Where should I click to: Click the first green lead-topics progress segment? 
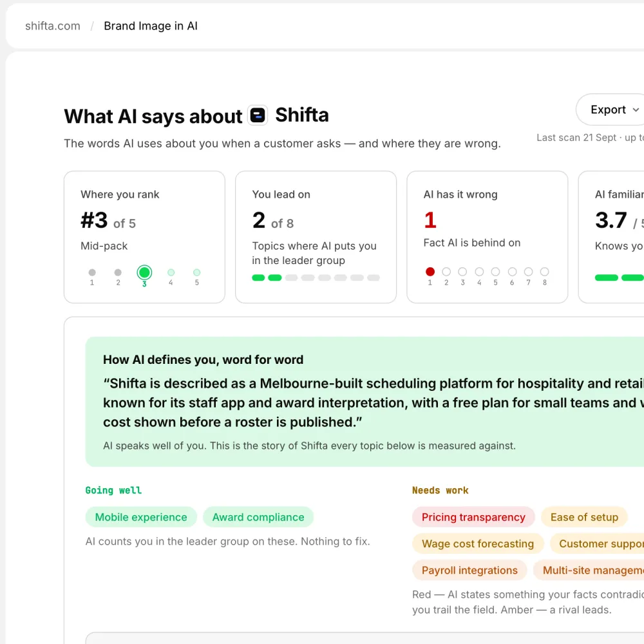click(258, 278)
